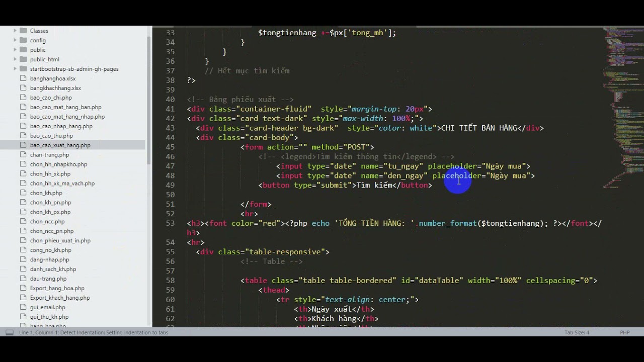Click the public_html folder icon
Viewport: 644px width, 362px height.
23,59
